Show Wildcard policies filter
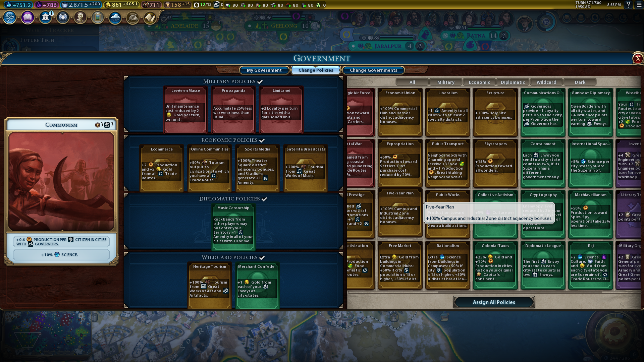The image size is (644, 362). point(546,82)
